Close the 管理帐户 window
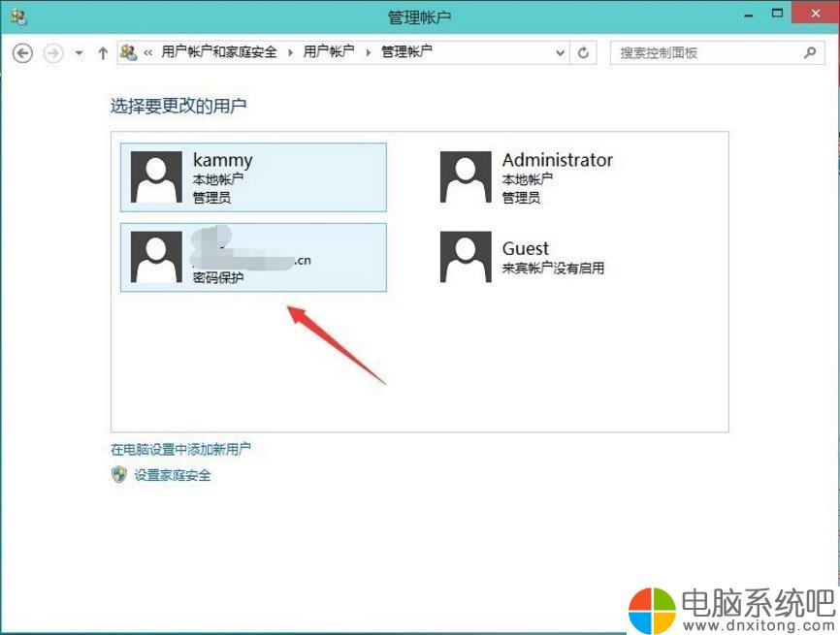 (x=816, y=14)
